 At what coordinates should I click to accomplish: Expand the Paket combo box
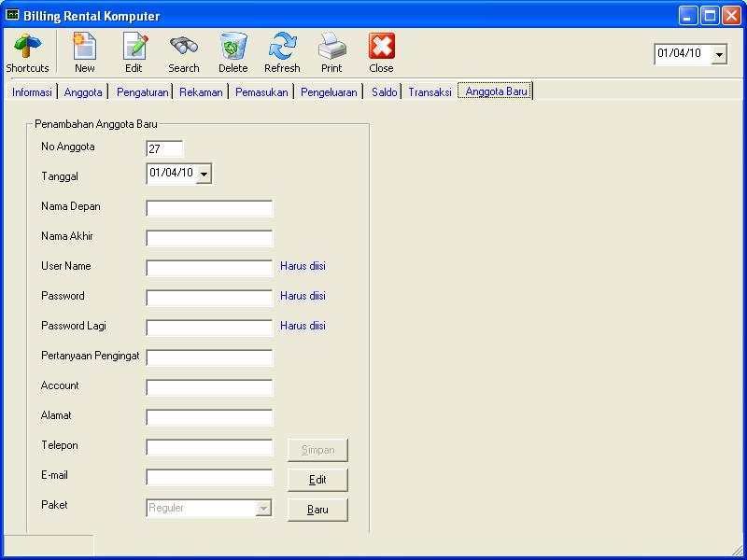click(x=263, y=509)
